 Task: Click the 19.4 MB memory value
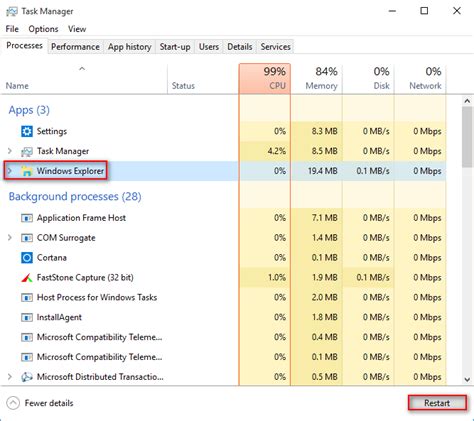click(x=322, y=171)
